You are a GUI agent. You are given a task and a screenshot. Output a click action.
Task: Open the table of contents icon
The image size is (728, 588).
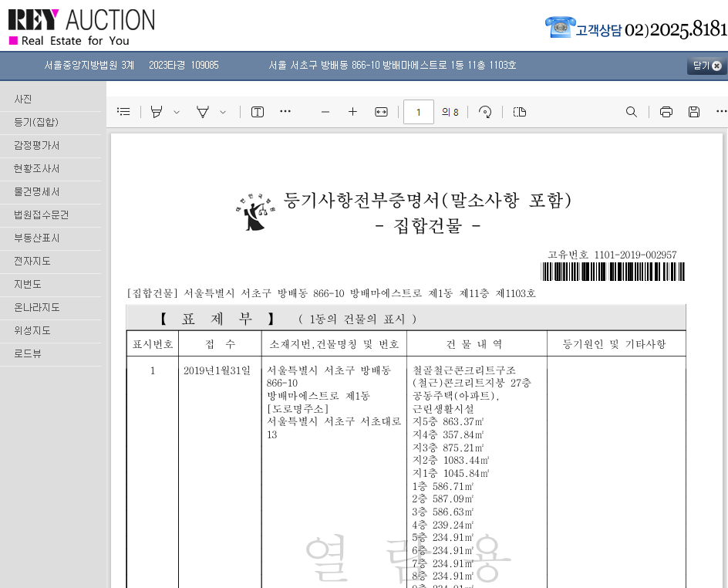pyautogui.click(x=123, y=111)
